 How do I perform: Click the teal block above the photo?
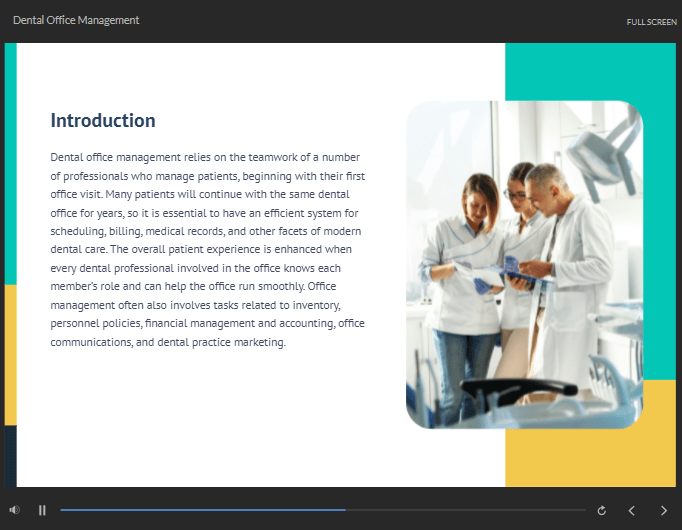click(590, 70)
